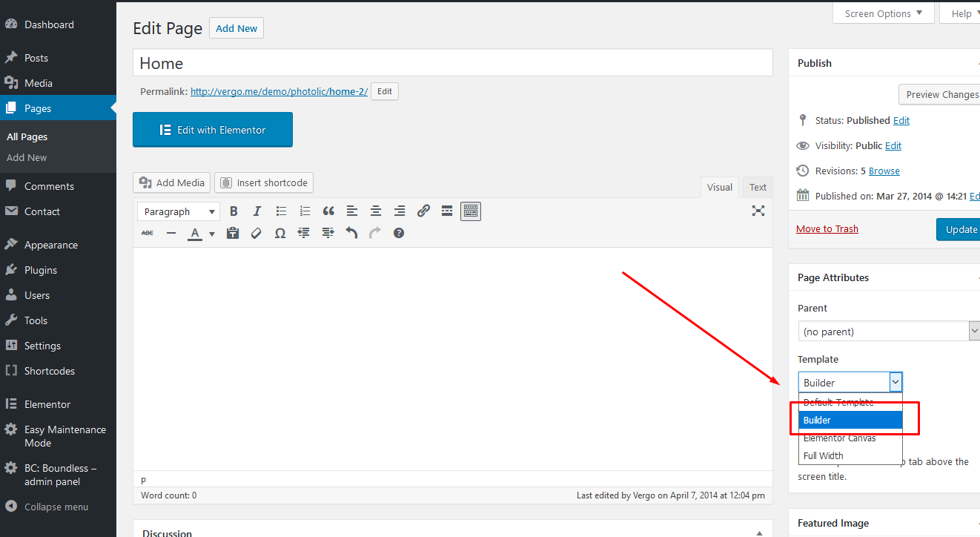This screenshot has height=537, width=980.
Task: Insert special character with Omega icon
Action: pos(280,233)
